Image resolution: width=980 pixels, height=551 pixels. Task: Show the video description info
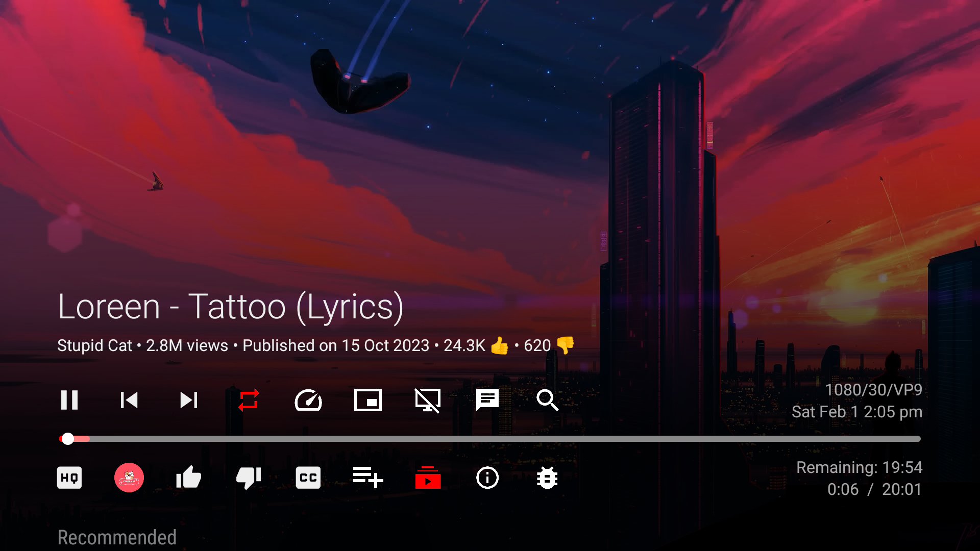point(487,478)
